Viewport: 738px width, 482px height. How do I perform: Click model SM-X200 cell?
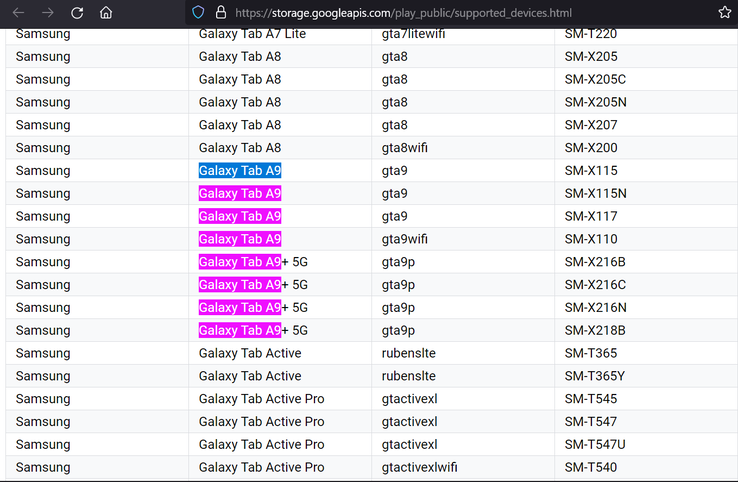(x=591, y=148)
